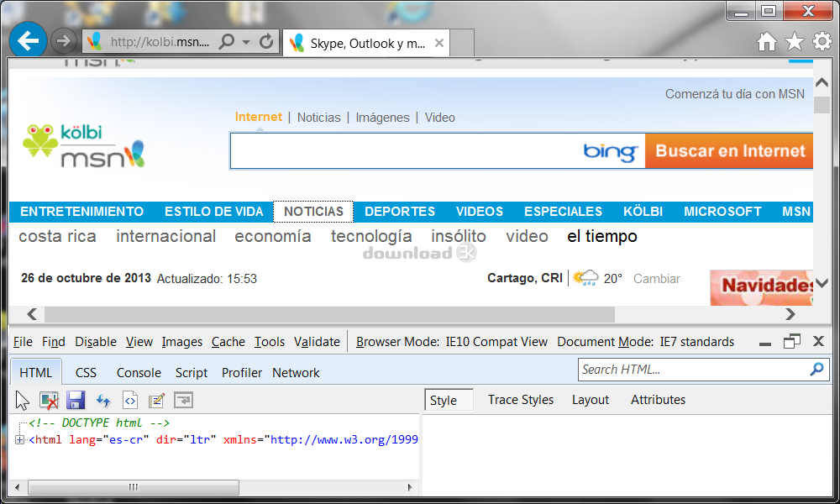Click the Edit HTML pencil icon
Viewport: 840px width, 504px height.
point(156,400)
